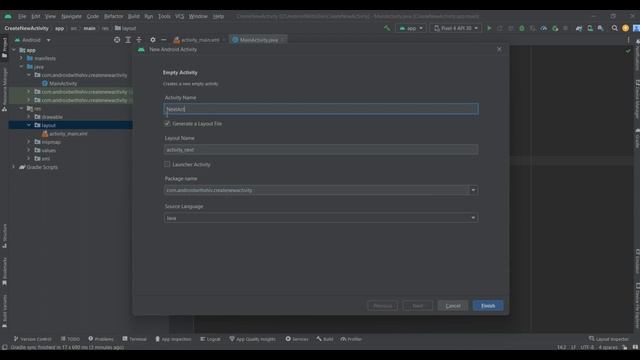Click the Activity Name input field

click(321, 109)
